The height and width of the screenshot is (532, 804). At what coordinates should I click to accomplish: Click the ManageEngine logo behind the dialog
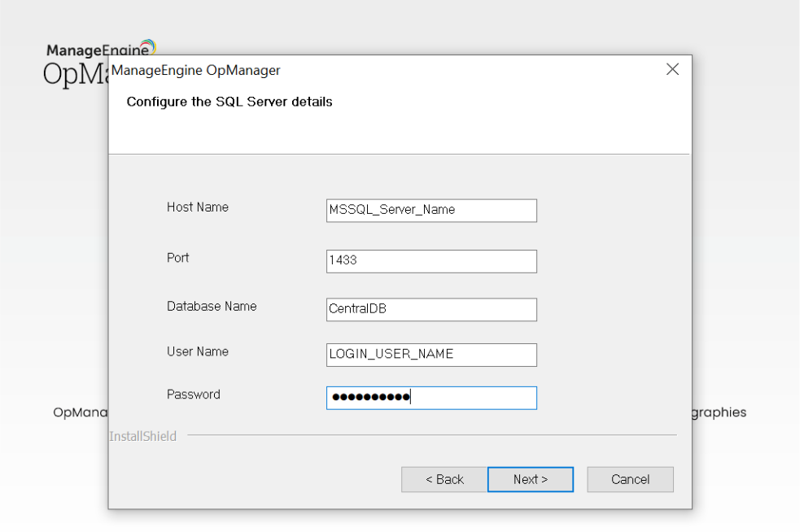click(100, 49)
